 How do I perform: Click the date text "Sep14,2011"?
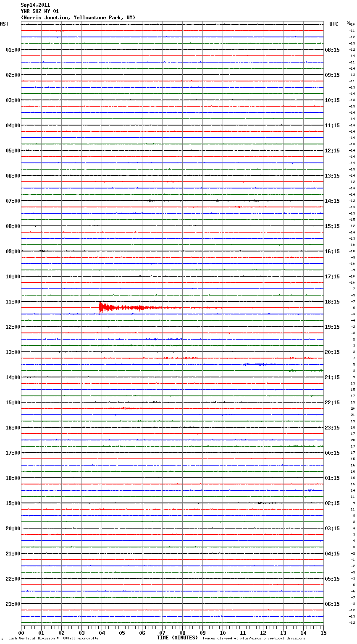point(35,5)
